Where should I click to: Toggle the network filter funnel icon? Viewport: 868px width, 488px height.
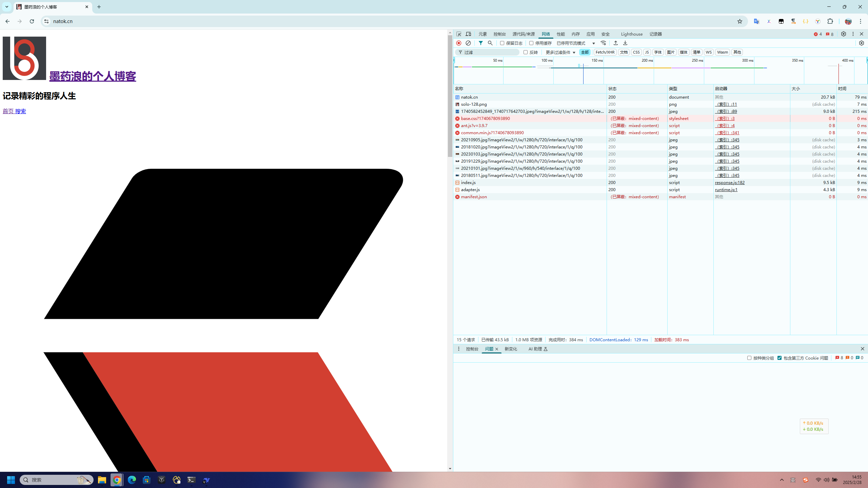pyautogui.click(x=481, y=43)
